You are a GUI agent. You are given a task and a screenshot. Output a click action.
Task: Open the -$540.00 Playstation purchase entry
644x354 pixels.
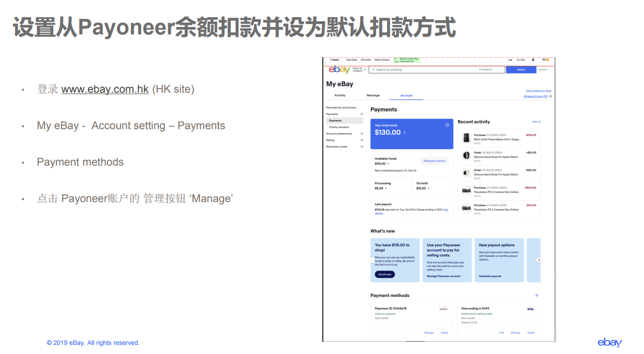(499, 190)
